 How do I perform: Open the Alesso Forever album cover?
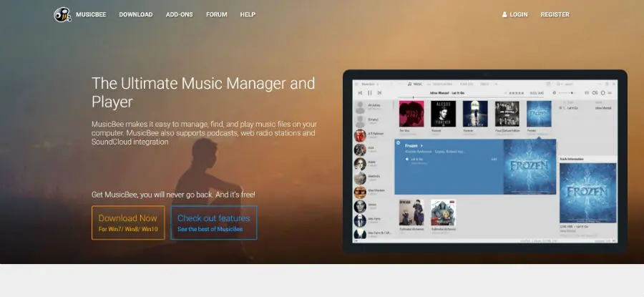(443, 114)
